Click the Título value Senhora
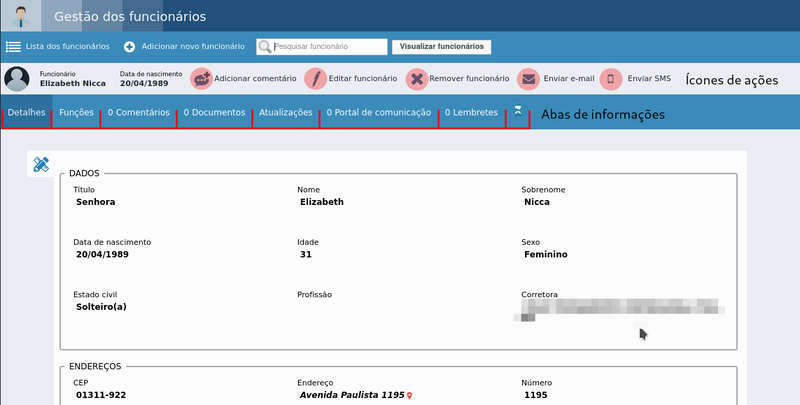800x405 pixels. tap(95, 202)
